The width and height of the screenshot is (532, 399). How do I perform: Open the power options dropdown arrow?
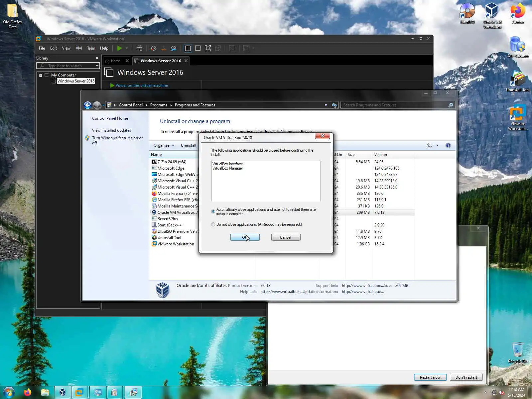point(127,48)
